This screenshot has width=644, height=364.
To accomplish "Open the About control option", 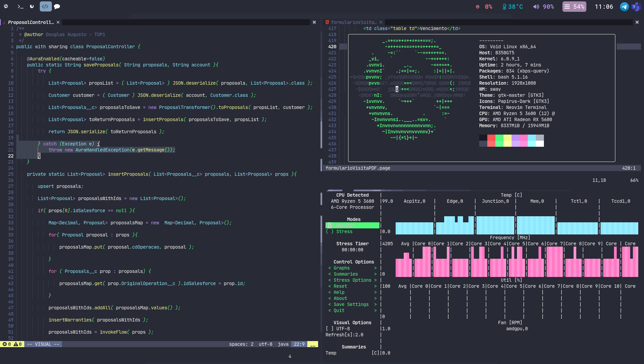I will [352, 298].
